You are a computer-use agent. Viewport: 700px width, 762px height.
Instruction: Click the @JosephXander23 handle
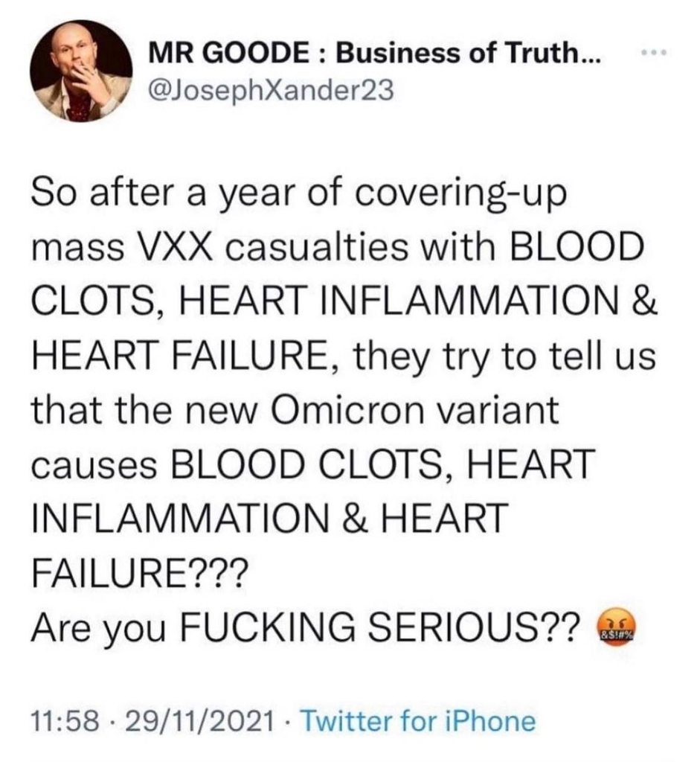tap(271, 90)
